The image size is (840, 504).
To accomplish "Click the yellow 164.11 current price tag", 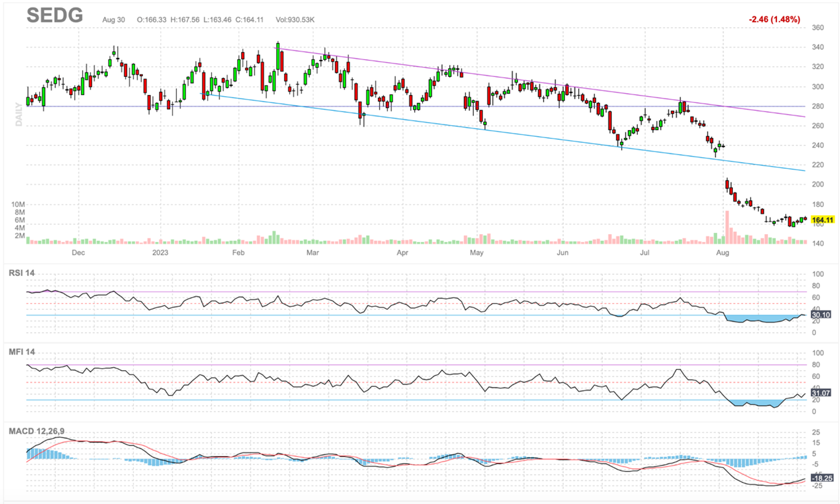I will [x=823, y=220].
